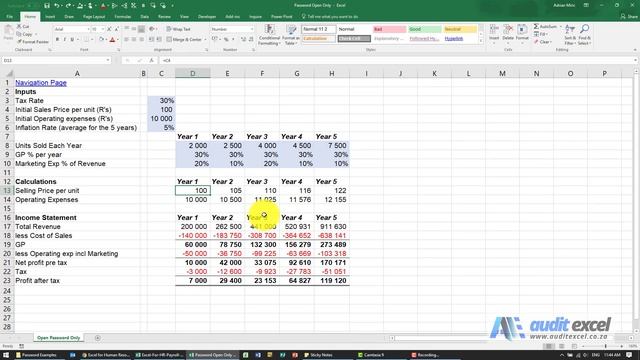Click the Fill Color paint bucket
The image size is (640, 360).
tap(101, 40)
